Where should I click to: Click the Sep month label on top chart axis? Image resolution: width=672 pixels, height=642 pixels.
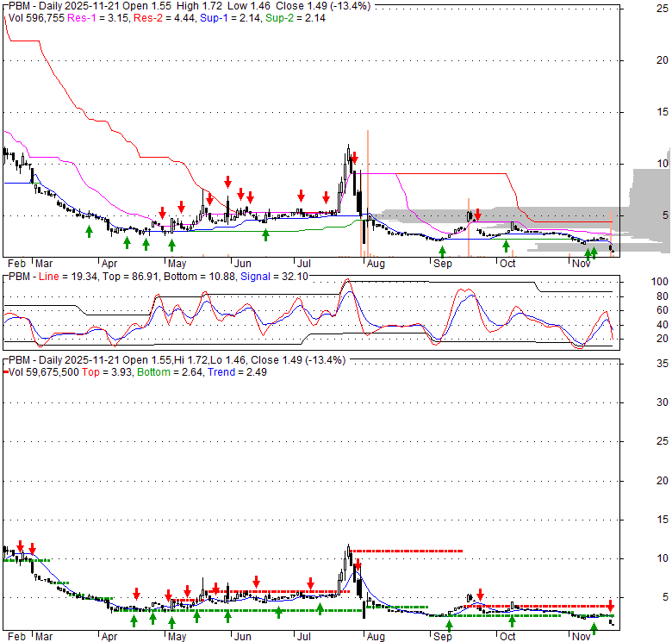442,264
